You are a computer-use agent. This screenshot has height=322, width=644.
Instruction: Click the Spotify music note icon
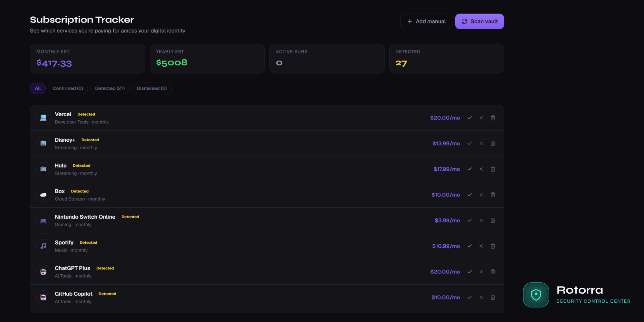pyautogui.click(x=43, y=246)
